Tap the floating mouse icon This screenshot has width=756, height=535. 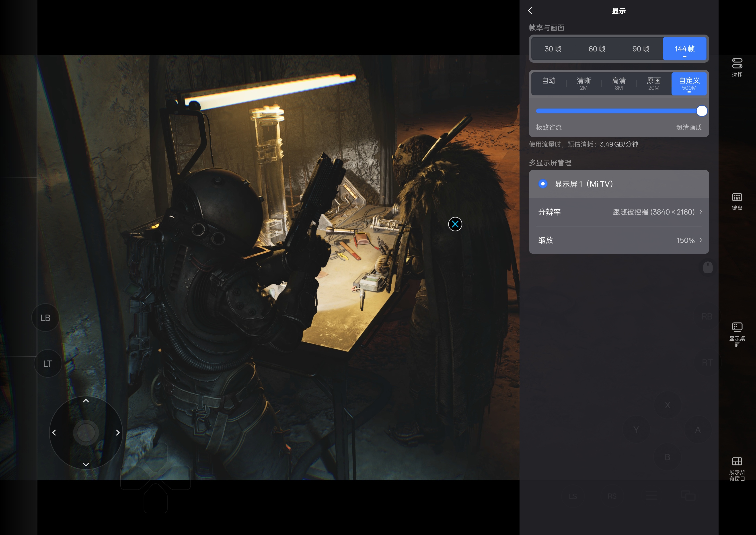click(708, 267)
